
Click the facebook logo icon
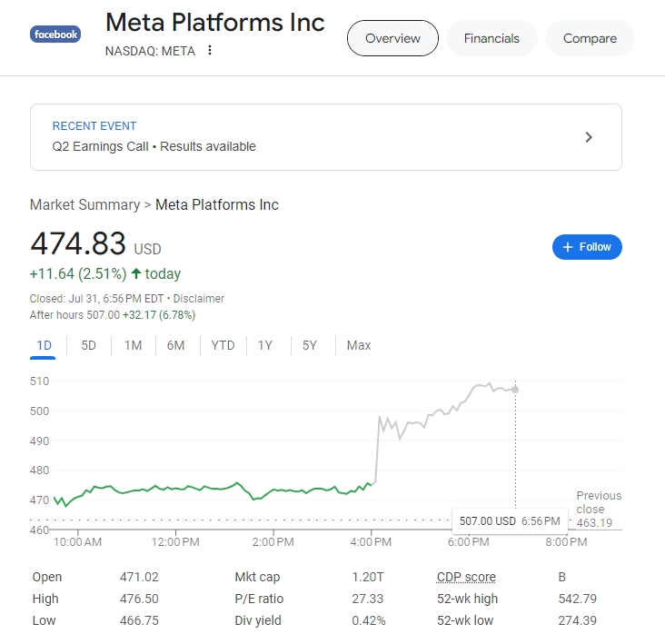55,35
